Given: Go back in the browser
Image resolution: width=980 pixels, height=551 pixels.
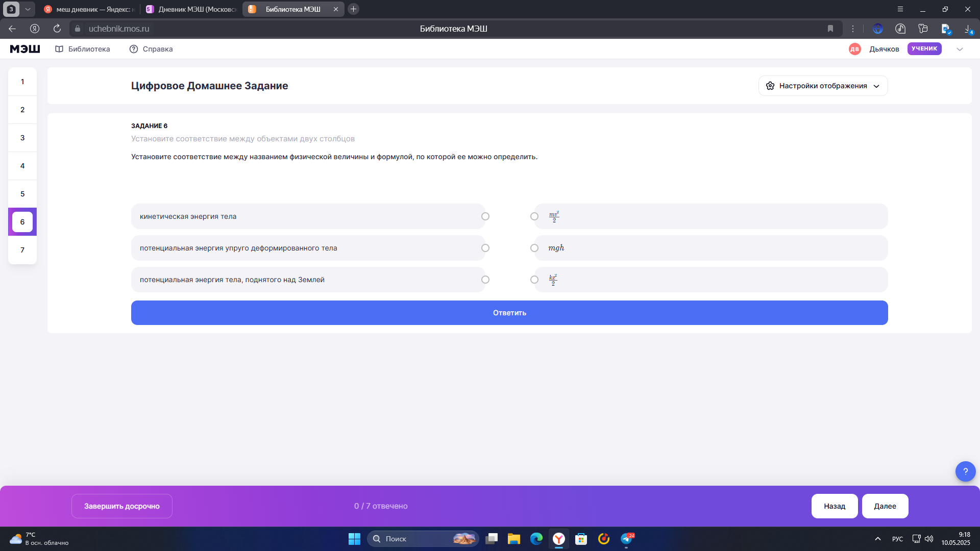Looking at the screenshot, I should pos(12,29).
